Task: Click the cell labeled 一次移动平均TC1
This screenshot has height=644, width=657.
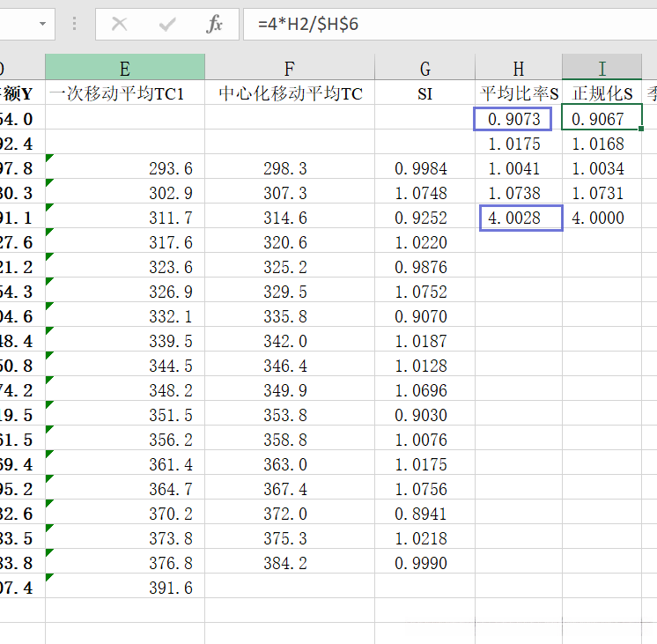Action: [x=125, y=93]
